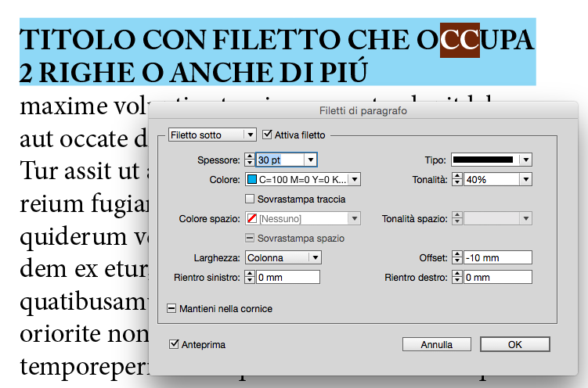Click the heading line "2 RIGHE O ANCHE DI PIÚ"

pos(193,72)
